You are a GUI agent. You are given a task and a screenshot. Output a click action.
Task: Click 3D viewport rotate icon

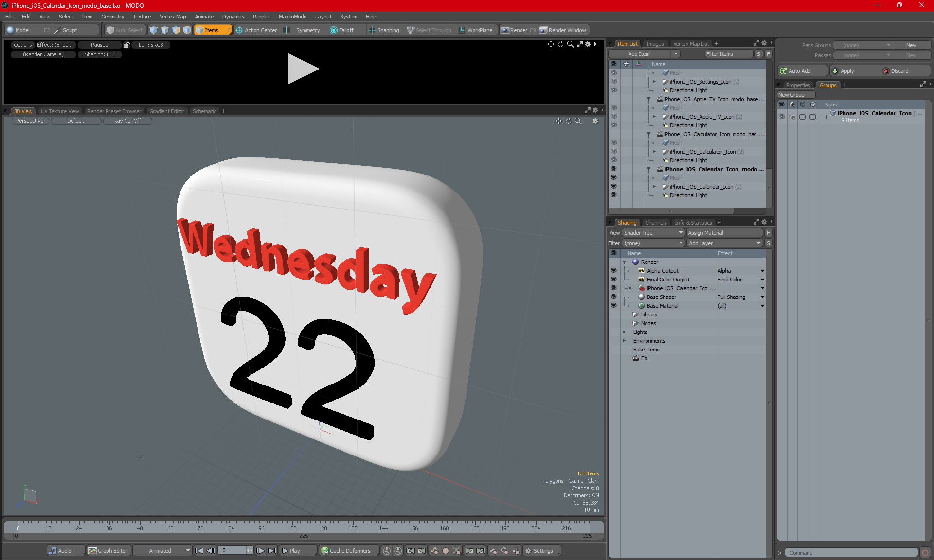click(x=568, y=121)
